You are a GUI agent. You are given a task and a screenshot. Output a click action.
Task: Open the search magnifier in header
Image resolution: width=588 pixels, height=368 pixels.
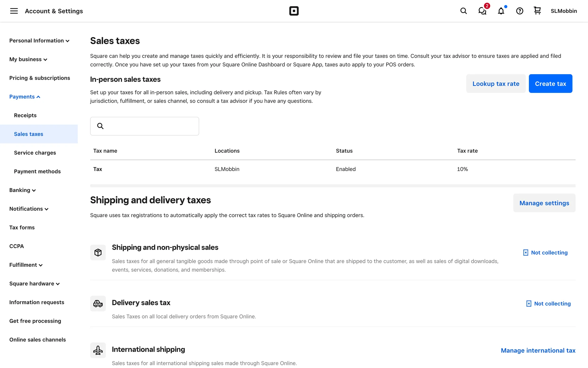(463, 11)
